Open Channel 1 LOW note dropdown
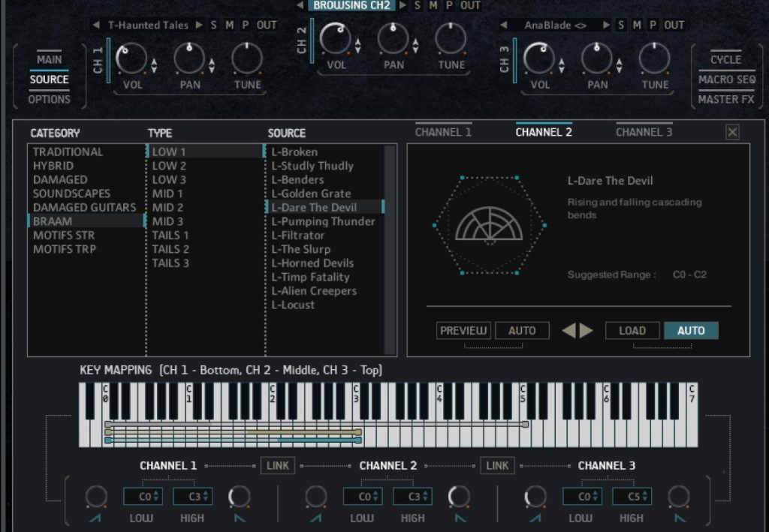 coord(143,496)
